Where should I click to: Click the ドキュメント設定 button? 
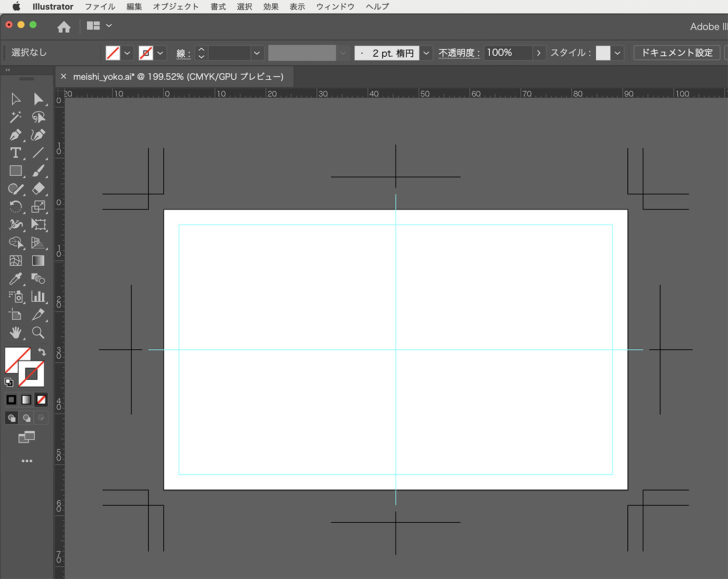coord(677,52)
